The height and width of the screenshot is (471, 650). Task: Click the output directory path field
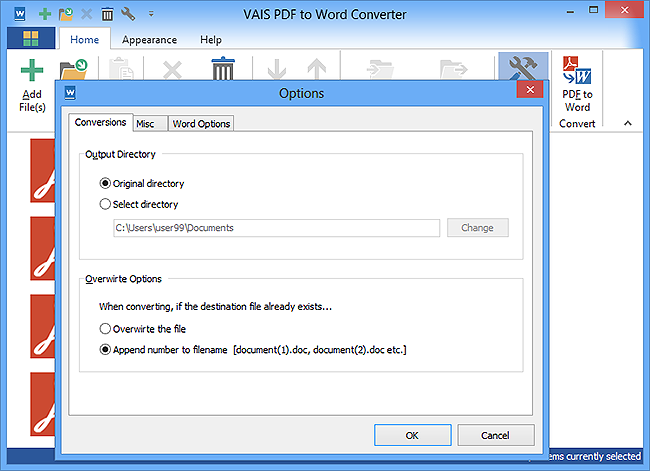(276, 228)
